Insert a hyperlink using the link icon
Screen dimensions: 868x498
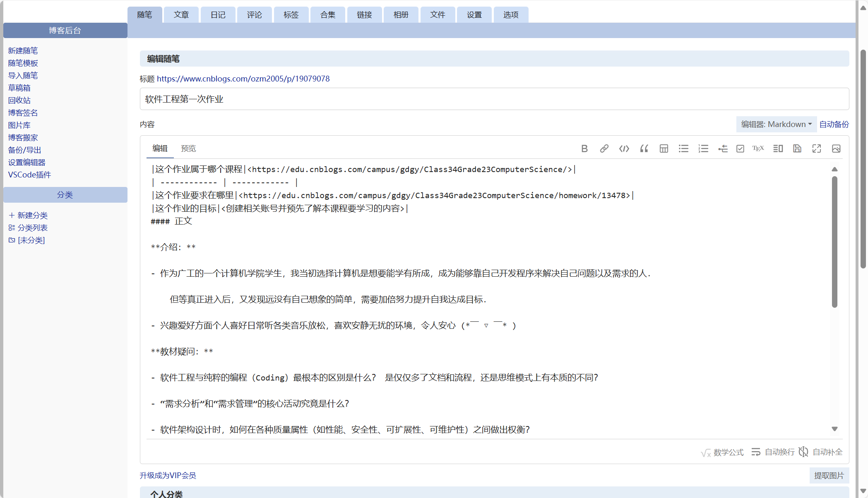[604, 148]
